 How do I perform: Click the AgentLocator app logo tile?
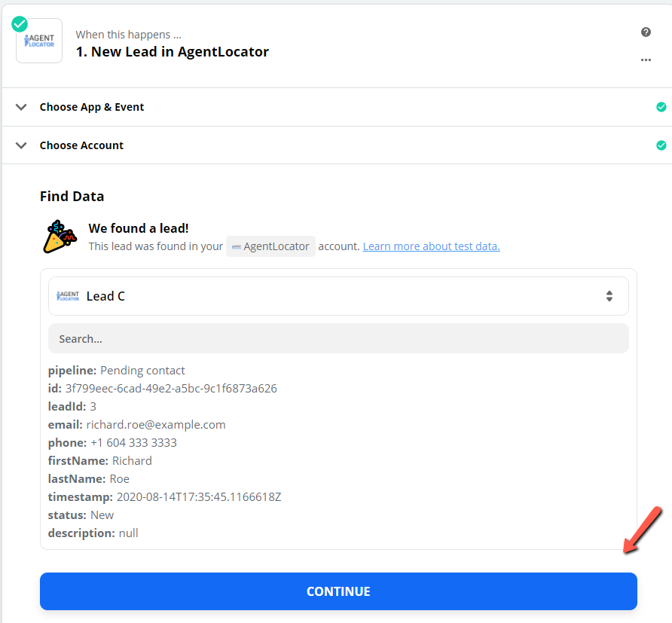[x=39, y=41]
